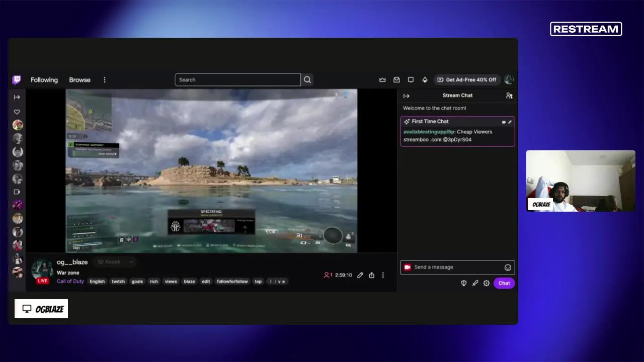
Task: Click the pencil icon on First Time Chat message
Action: click(x=510, y=122)
